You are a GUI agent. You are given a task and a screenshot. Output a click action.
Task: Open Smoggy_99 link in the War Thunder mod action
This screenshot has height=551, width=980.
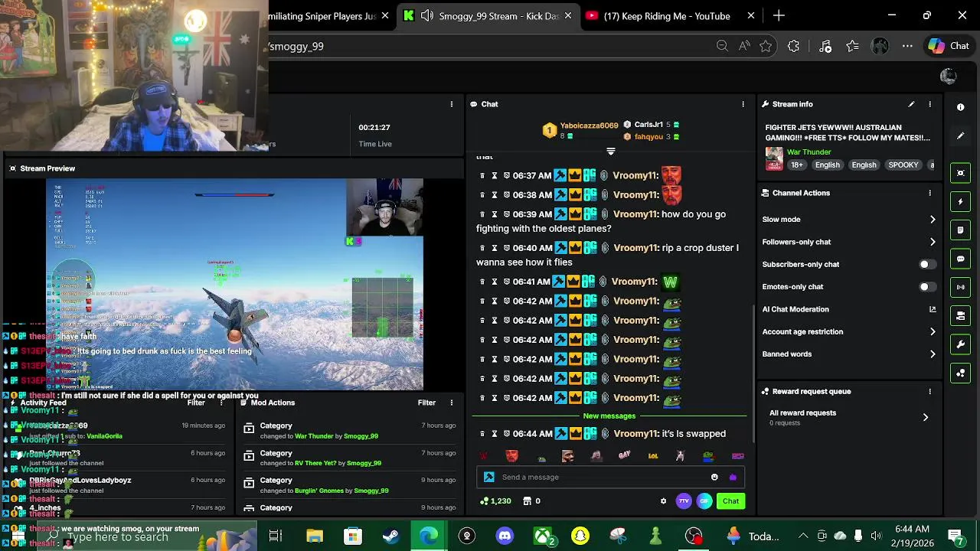(361, 436)
